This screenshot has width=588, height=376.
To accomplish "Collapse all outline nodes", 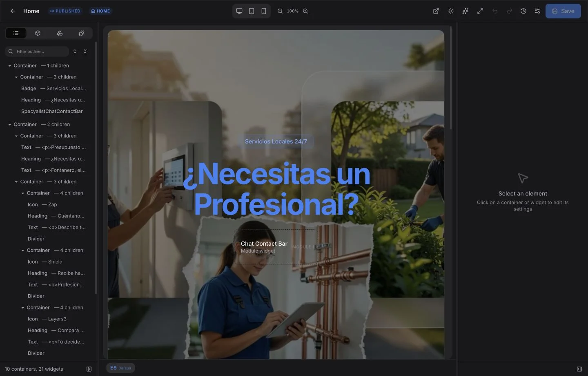I will pyautogui.click(x=85, y=51).
